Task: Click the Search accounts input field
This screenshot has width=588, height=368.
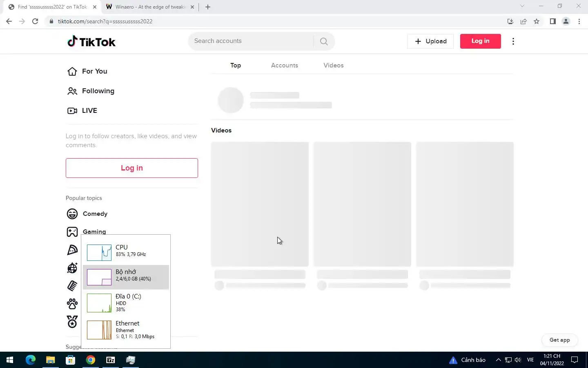Action: (251, 41)
